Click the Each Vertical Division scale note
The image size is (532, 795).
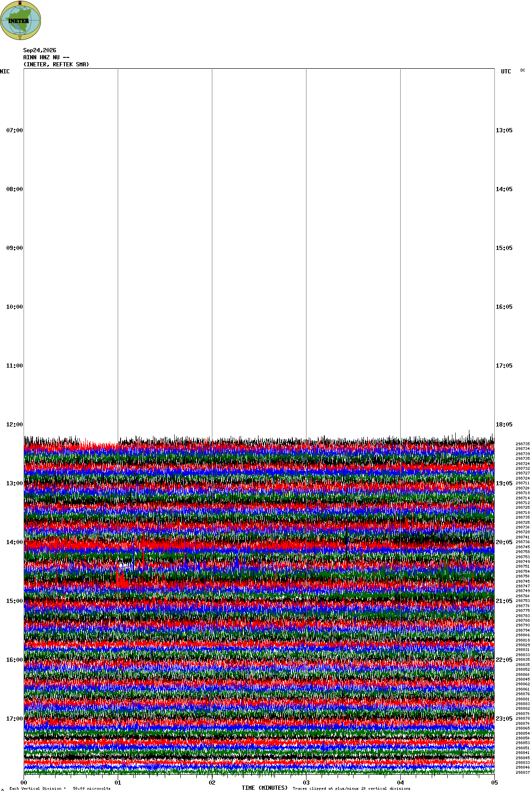click(x=60, y=788)
